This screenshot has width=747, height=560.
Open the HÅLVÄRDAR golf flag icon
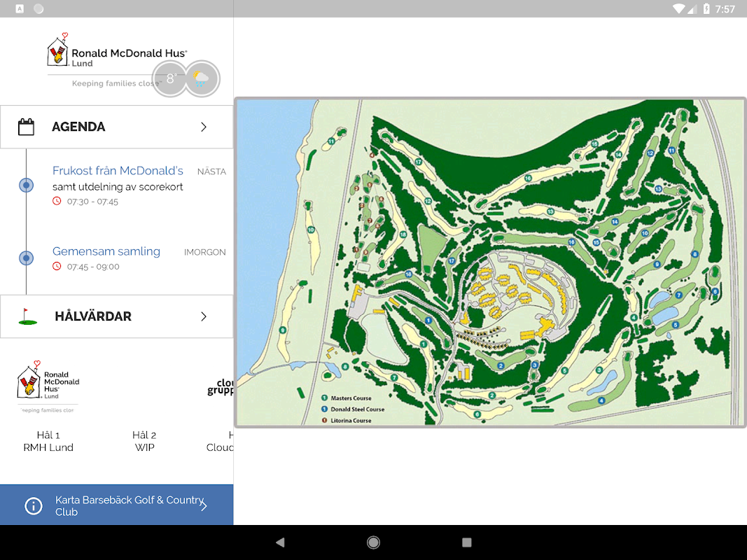click(27, 316)
